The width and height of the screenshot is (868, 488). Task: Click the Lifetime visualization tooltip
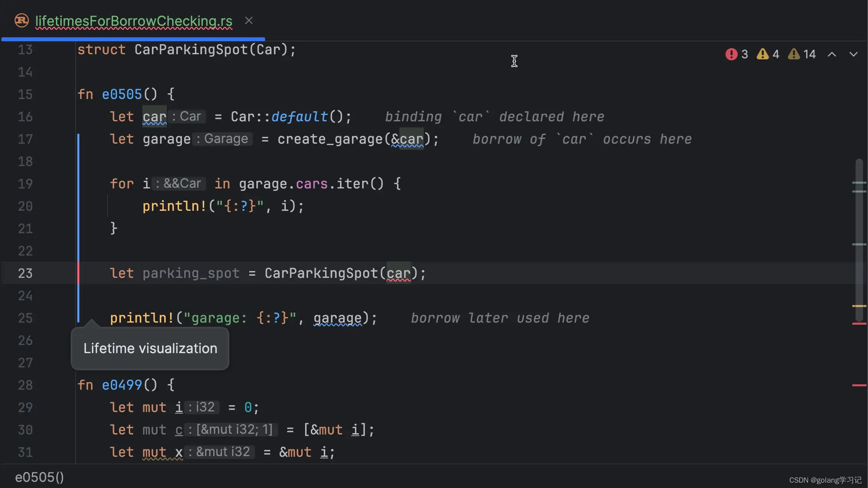[150, 348]
